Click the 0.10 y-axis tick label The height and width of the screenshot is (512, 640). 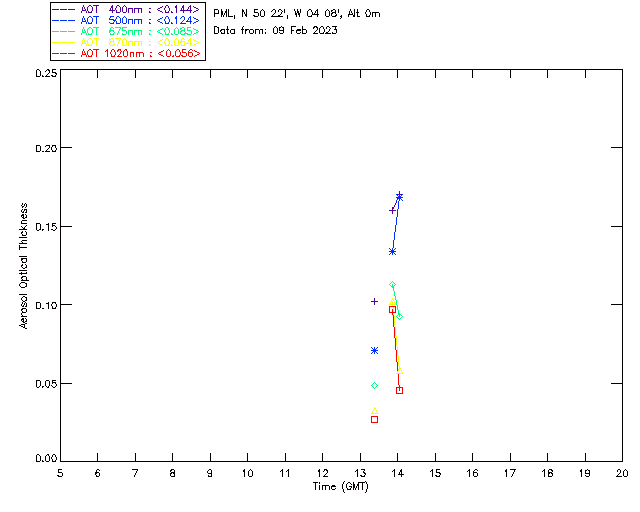coord(46,305)
